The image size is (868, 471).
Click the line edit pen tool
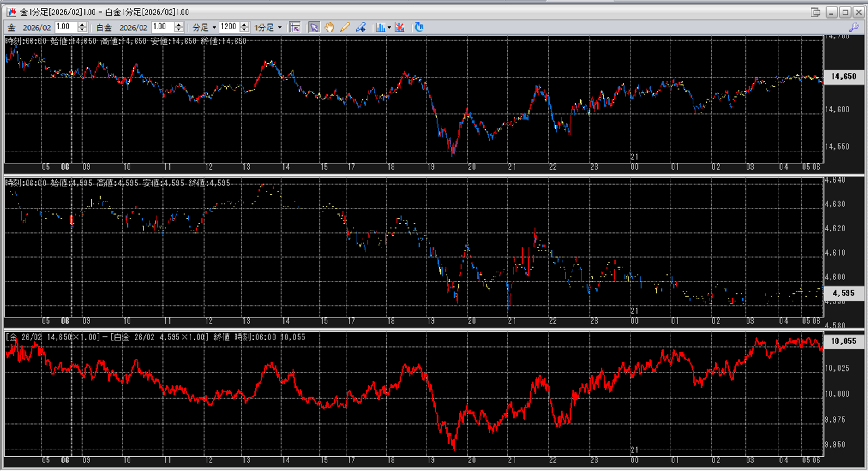pos(360,27)
